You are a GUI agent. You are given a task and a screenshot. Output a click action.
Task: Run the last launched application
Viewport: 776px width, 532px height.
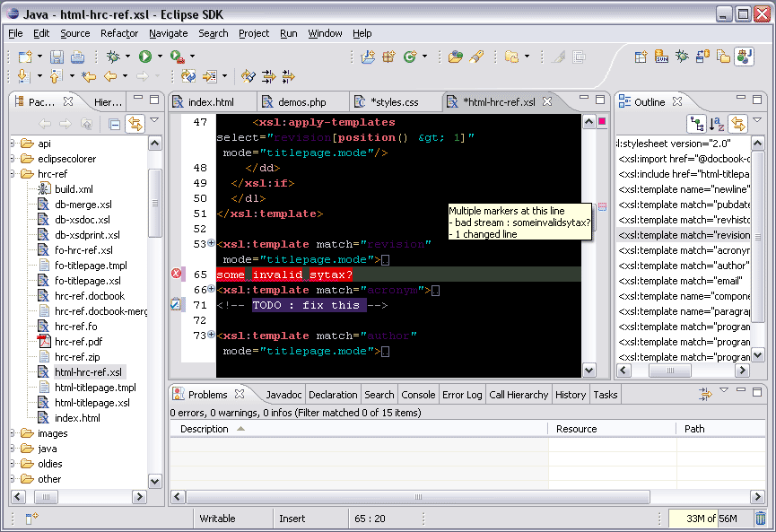point(144,56)
